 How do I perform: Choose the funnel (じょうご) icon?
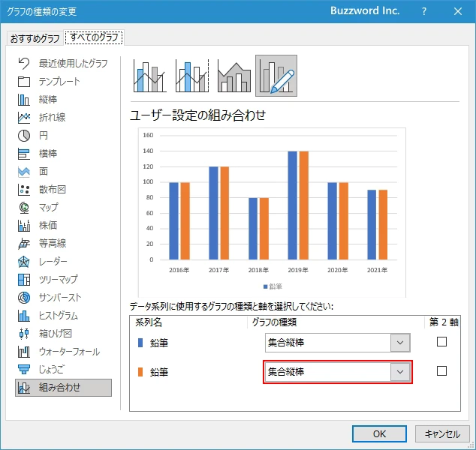24,370
